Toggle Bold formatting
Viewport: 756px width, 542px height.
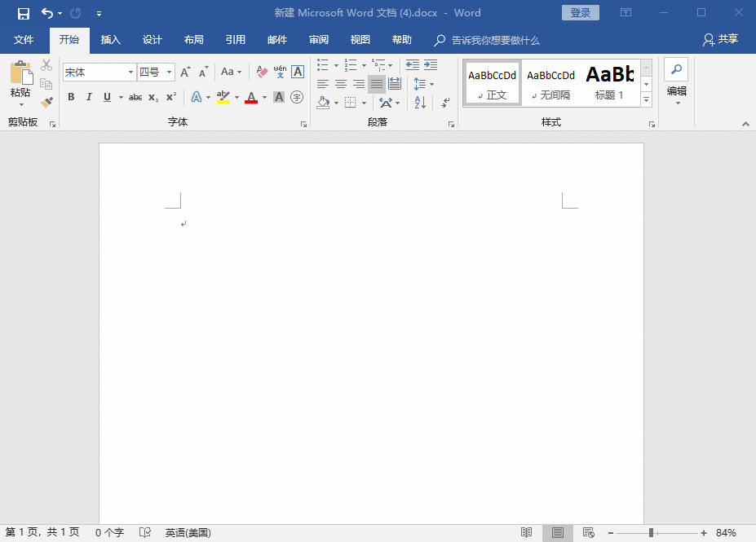(x=71, y=97)
